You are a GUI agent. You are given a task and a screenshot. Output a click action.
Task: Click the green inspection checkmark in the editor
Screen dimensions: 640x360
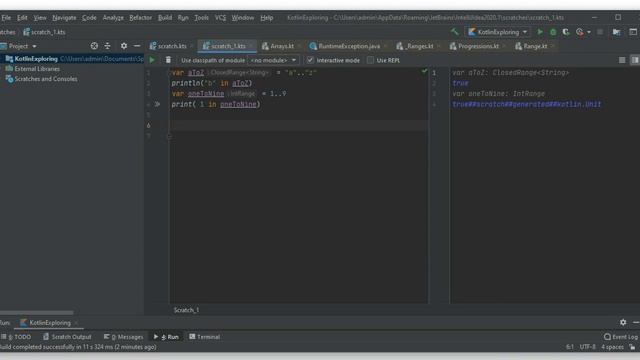(x=424, y=71)
